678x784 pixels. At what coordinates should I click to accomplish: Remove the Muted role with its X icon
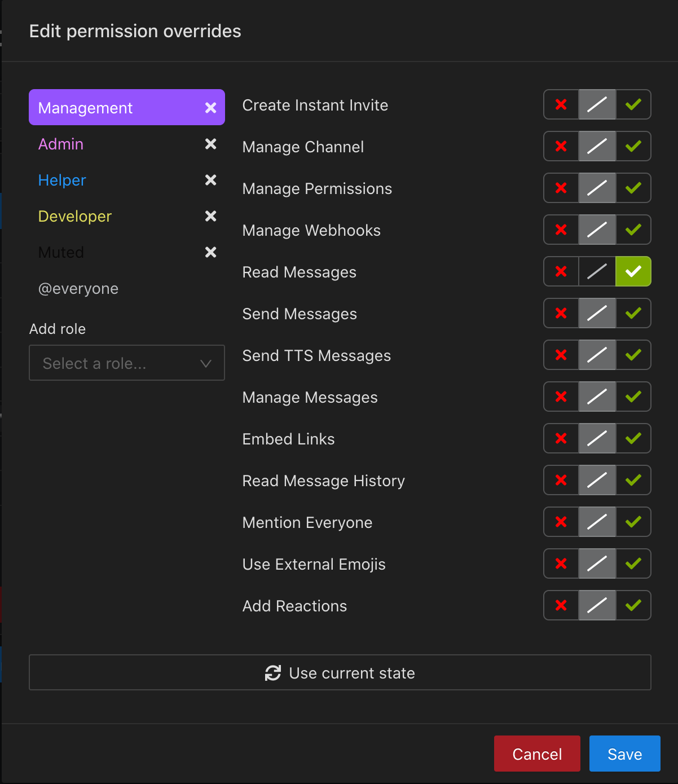[x=210, y=252]
